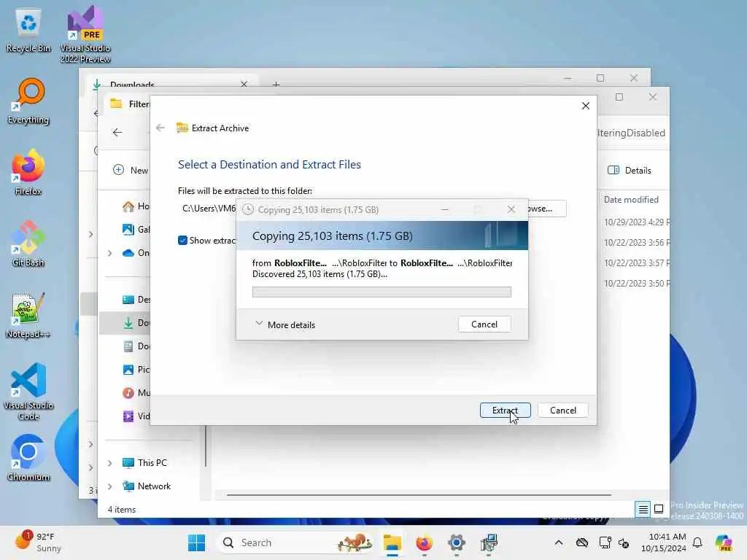Click the Downloads item in sidebar
Image resolution: width=747 pixels, height=560 pixels.
click(136, 322)
